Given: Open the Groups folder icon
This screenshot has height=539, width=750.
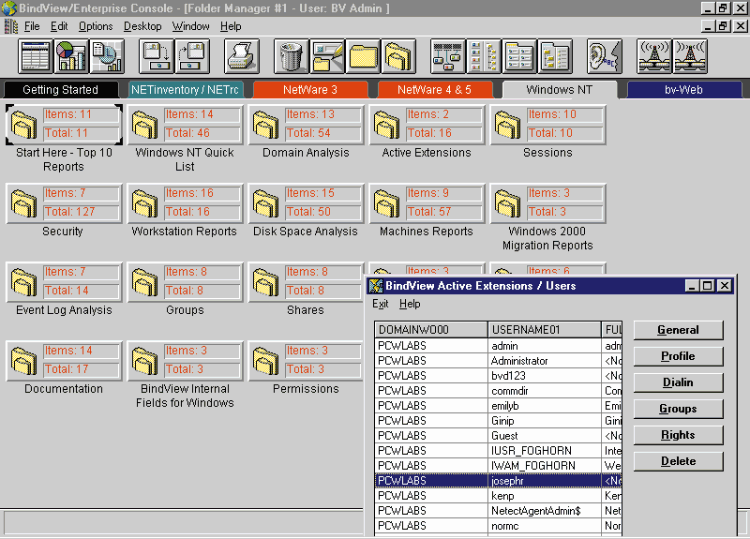Looking at the screenshot, I should 144,282.
